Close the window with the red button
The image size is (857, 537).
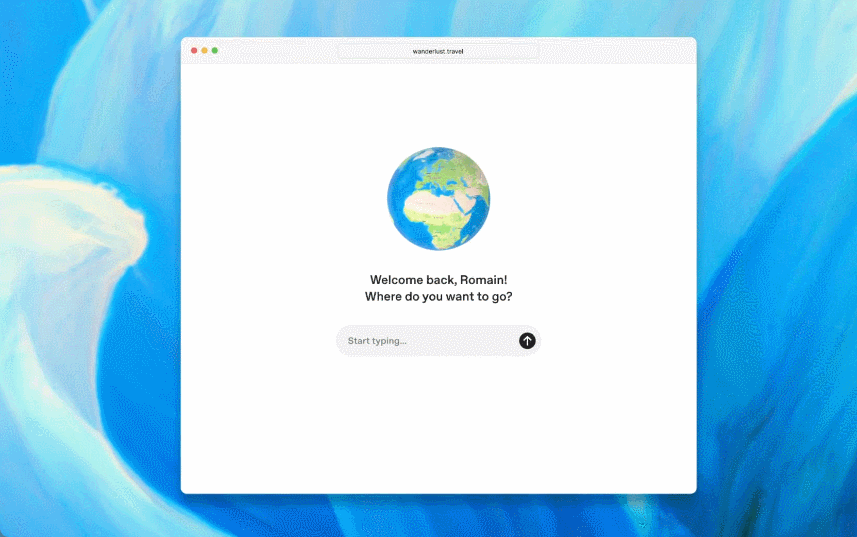[194, 50]
